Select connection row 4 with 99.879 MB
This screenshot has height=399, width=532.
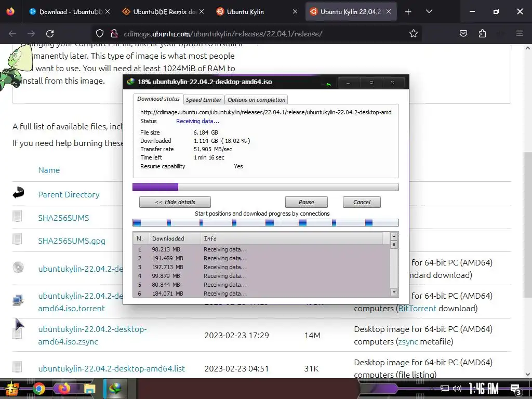click(261, 276)
